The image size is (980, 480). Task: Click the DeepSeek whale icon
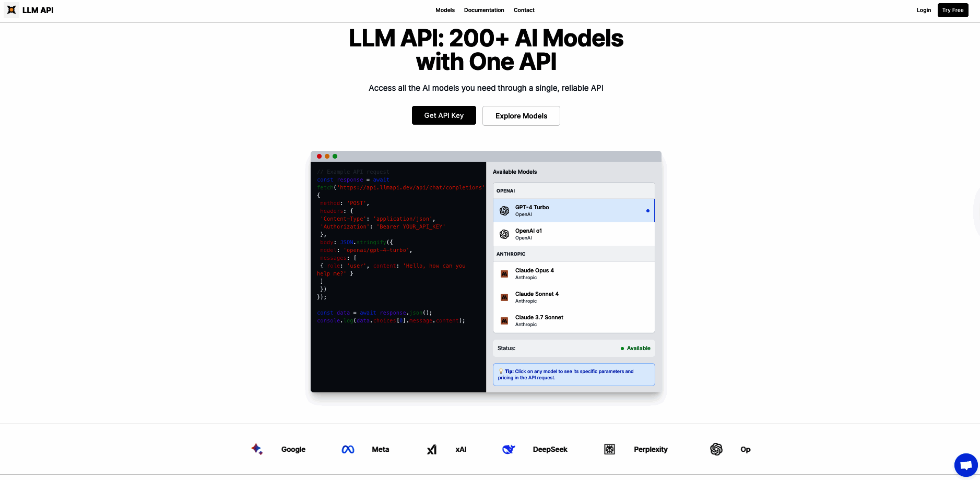tap(509, 449)
